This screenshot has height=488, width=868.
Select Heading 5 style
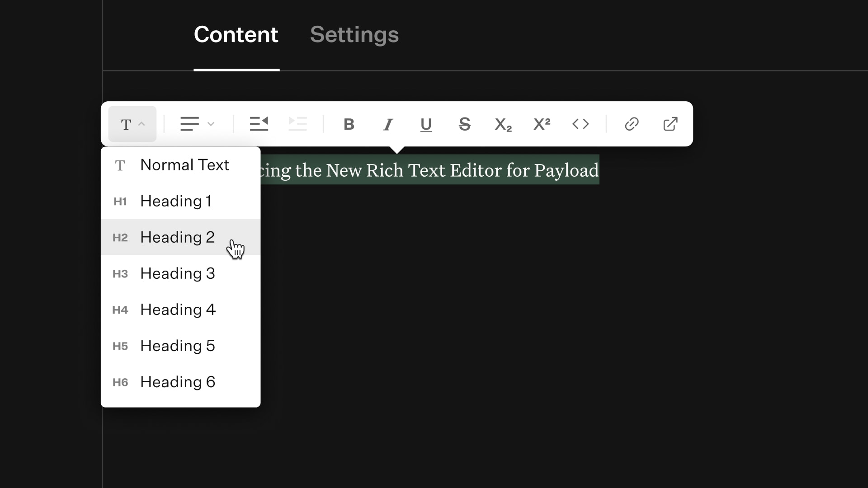180,346
